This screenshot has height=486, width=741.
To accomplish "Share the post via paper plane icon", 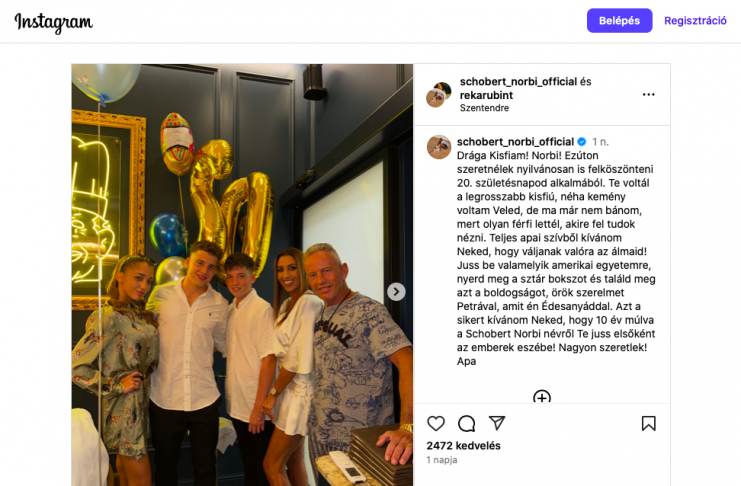I will click(497, 423).
